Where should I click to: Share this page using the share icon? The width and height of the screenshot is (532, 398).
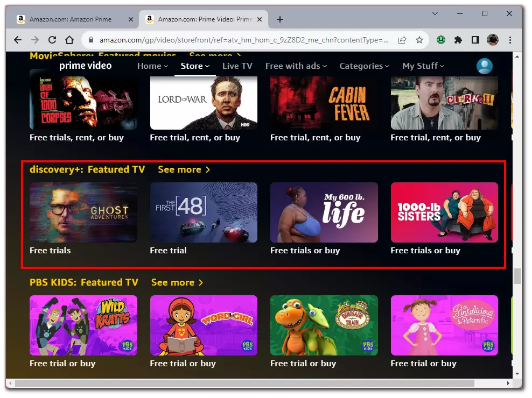click(402, 40)
